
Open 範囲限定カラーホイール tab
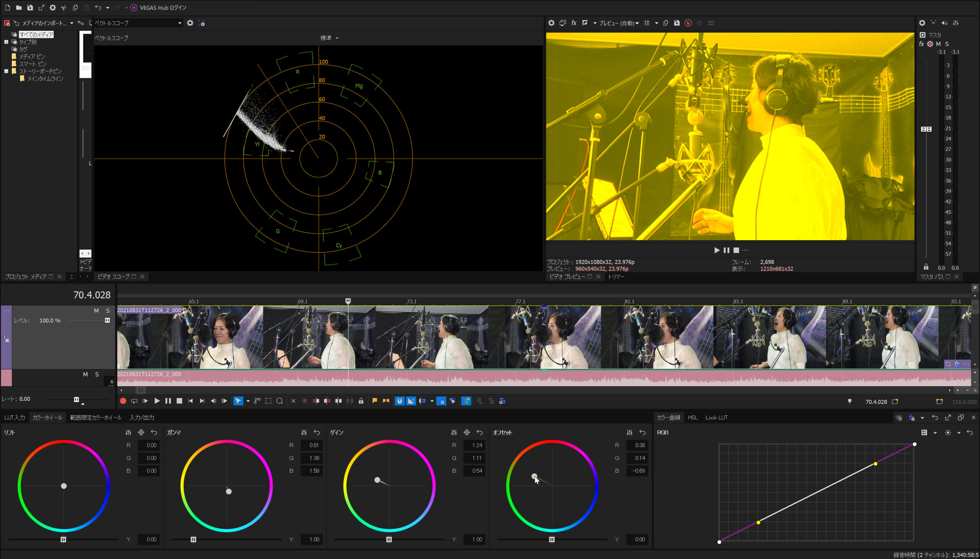(95, 417)
